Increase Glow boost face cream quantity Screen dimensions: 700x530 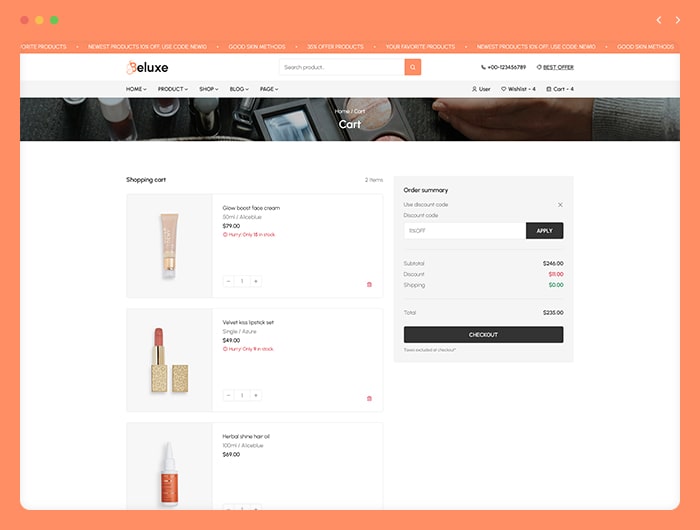coord(256,281)
